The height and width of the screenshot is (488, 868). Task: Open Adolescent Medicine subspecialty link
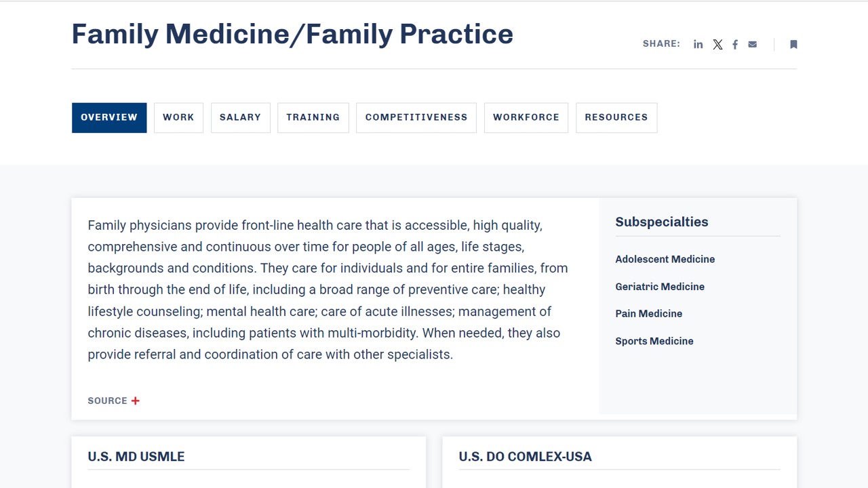coord(665,259)
